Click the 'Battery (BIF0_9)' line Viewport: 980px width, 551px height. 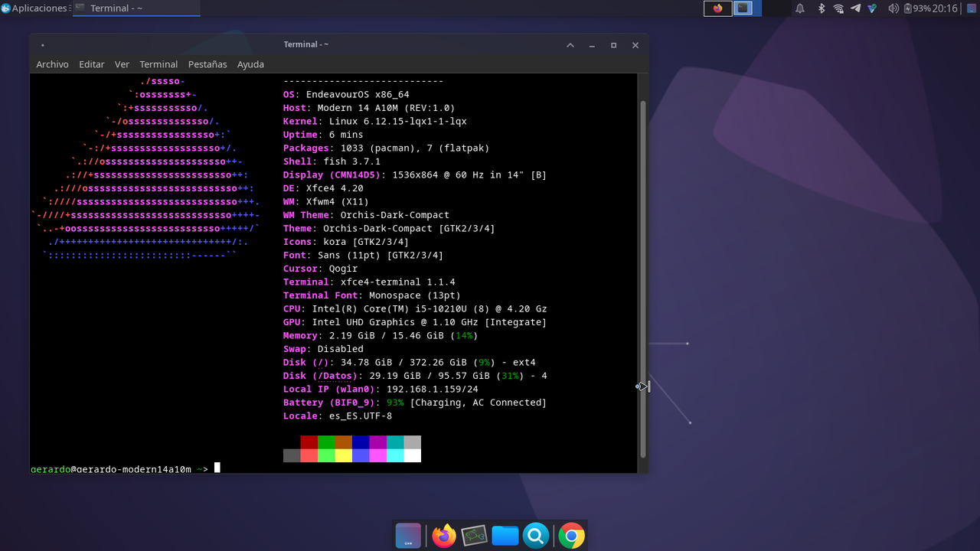point(415,403)
